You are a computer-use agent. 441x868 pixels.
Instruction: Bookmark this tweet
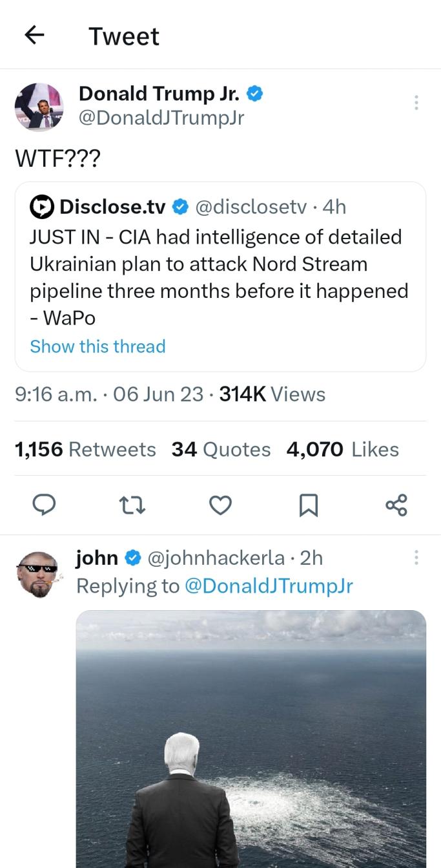point(308,505)
